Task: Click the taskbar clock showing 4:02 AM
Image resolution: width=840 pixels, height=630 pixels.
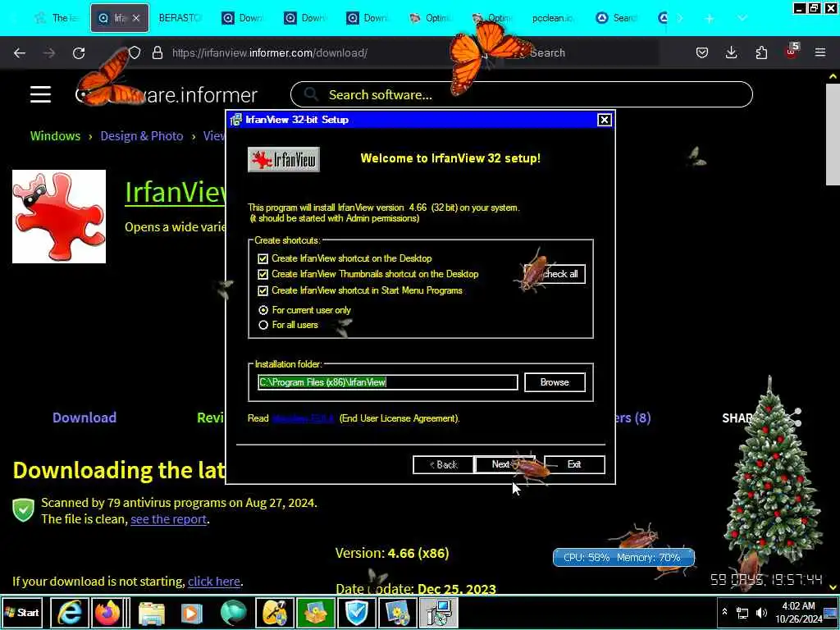Action: click(x=798, y=612)
